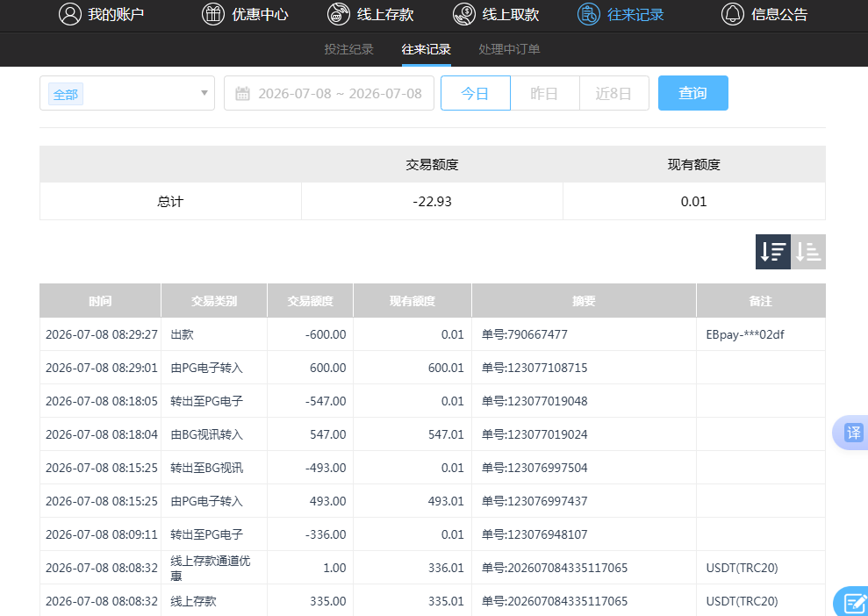
Task: Expand the 全部 category dropdown arrow
Action: [204, 93]
